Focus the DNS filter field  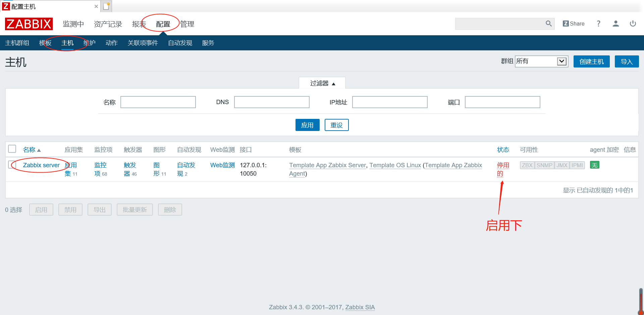pos(272,102)
